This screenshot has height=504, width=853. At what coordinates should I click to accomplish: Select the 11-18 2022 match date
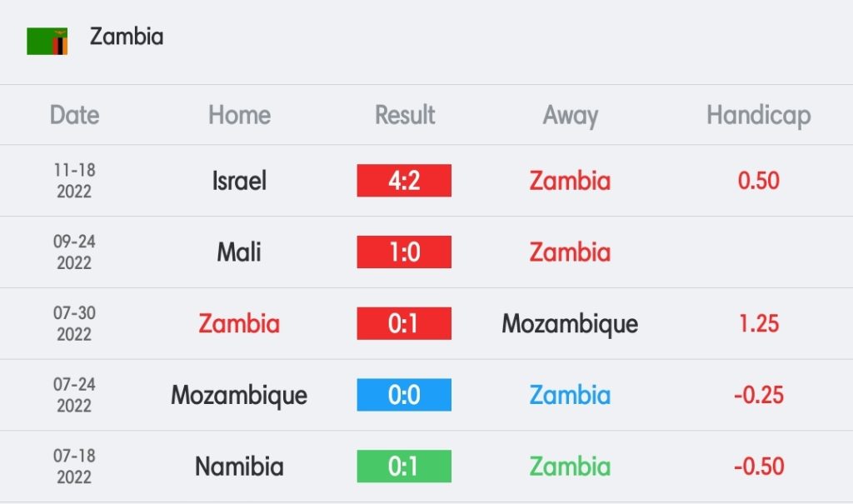click(x=74, y=181)
